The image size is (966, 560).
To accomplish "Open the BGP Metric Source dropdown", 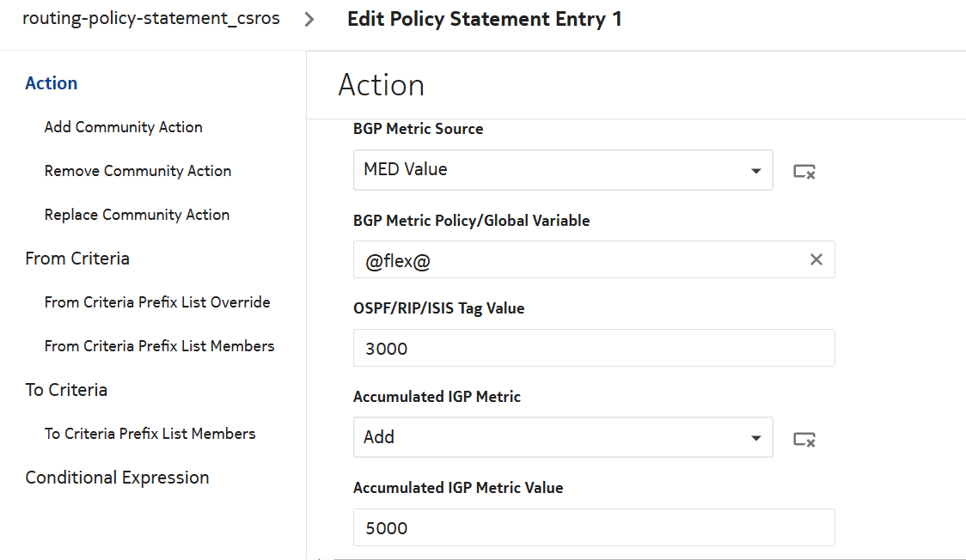I will [x=563, y=170].
